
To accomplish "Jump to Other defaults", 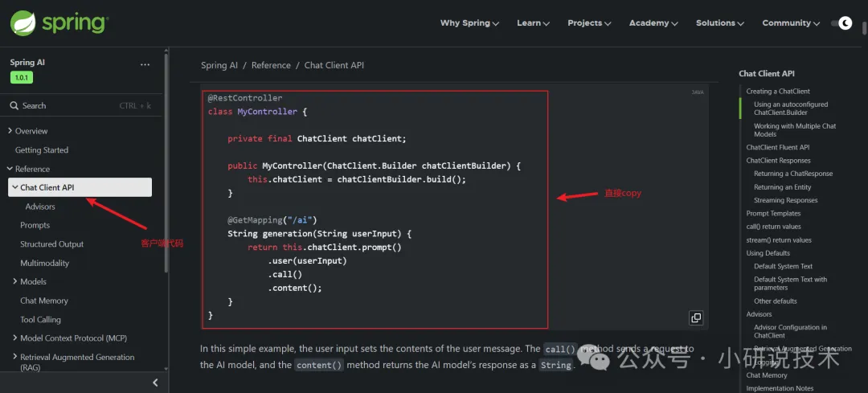I will tap(776, 301).
